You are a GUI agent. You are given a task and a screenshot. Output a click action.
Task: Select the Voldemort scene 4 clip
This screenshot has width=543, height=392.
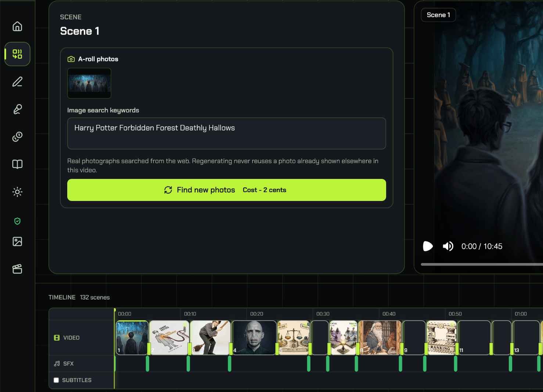coord(254,338)
